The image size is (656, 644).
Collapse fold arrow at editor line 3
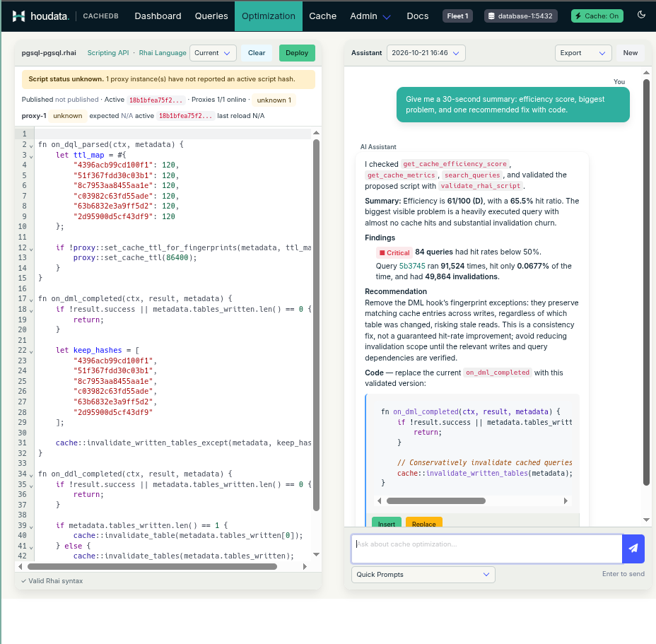coord(31,156)
